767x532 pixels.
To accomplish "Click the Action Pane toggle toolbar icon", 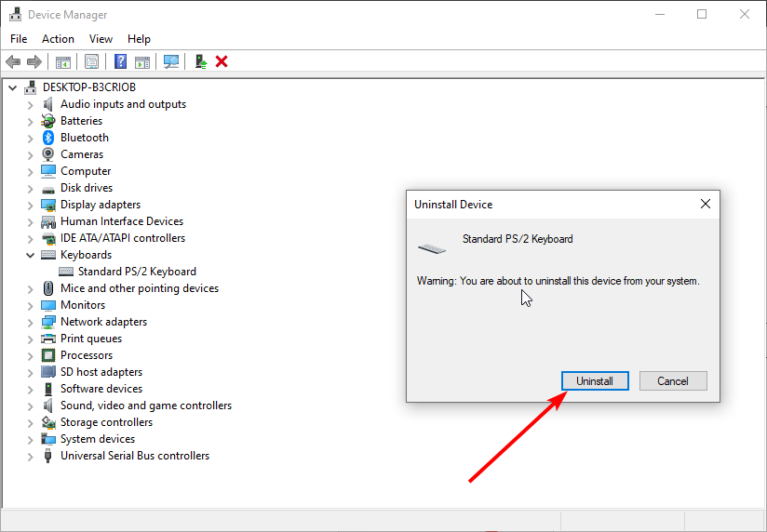I will [x=142, y=62].
